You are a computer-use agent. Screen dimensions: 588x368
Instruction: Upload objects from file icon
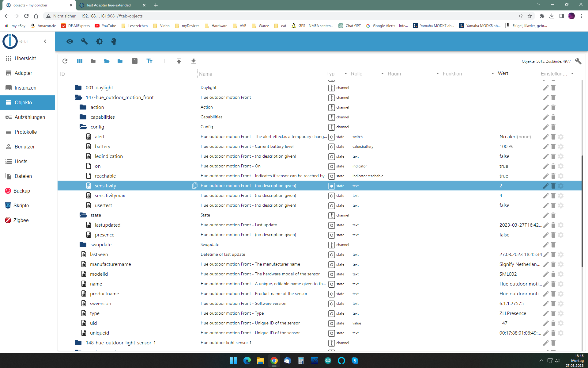(179, 61)
